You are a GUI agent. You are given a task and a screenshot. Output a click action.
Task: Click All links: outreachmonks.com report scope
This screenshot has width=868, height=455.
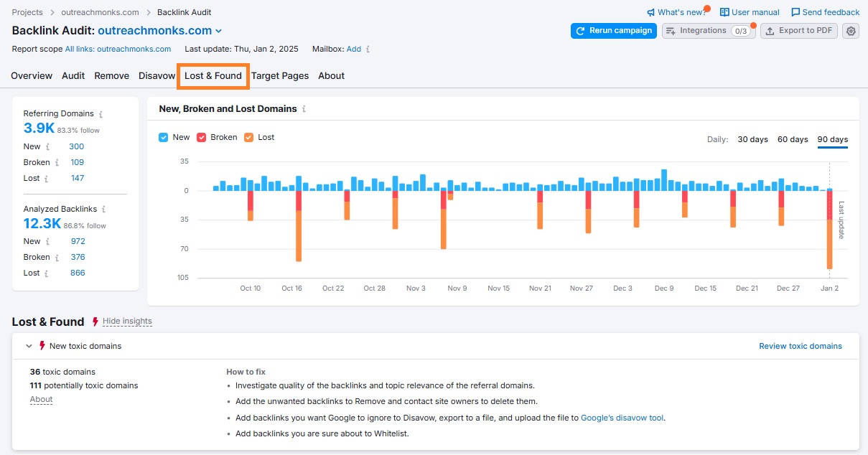[x=118, y=50]
